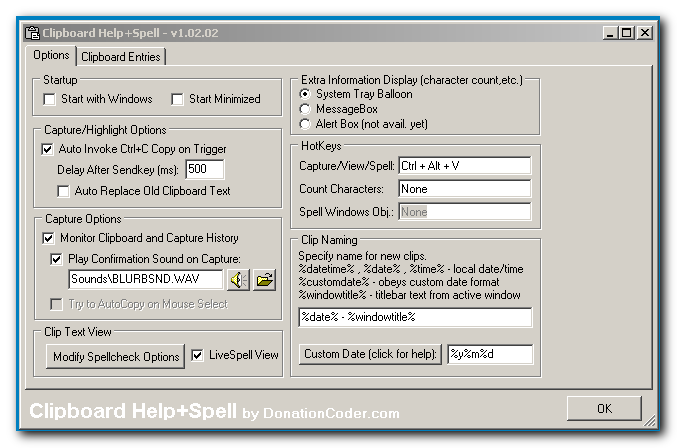Enable Start Minimized checkbox

coord(177,99)
